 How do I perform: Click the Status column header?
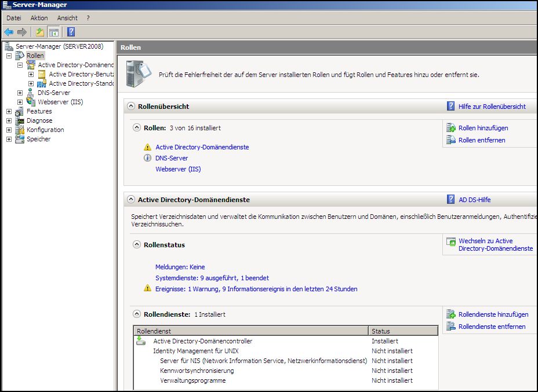click(403, 331)
